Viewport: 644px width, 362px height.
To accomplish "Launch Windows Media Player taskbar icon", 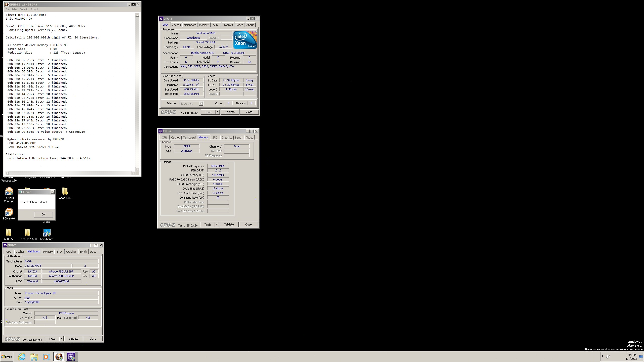I will (x=46, y=356).
